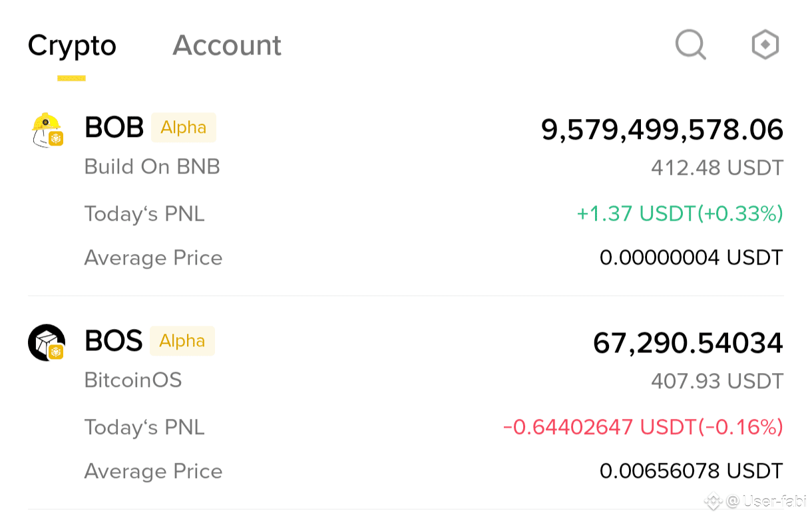
Task: Tap the Alpha badge next to BOS
Action: 182,340
